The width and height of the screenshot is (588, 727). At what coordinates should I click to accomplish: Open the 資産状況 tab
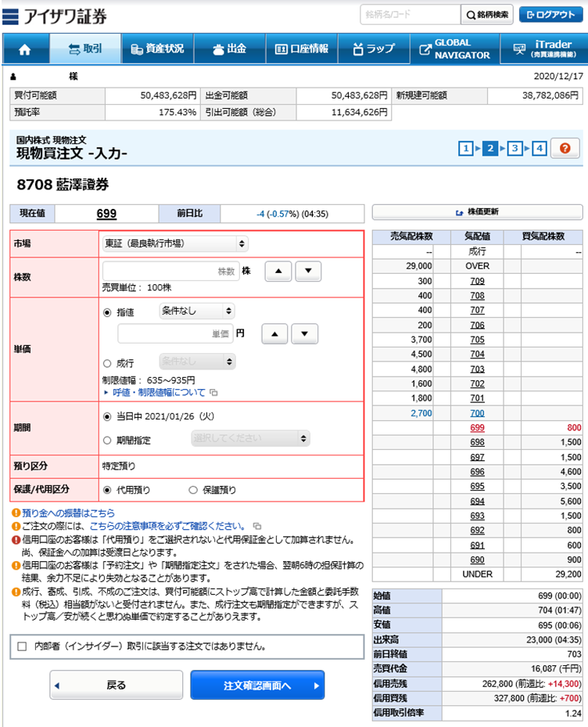[x=157, y=49]
